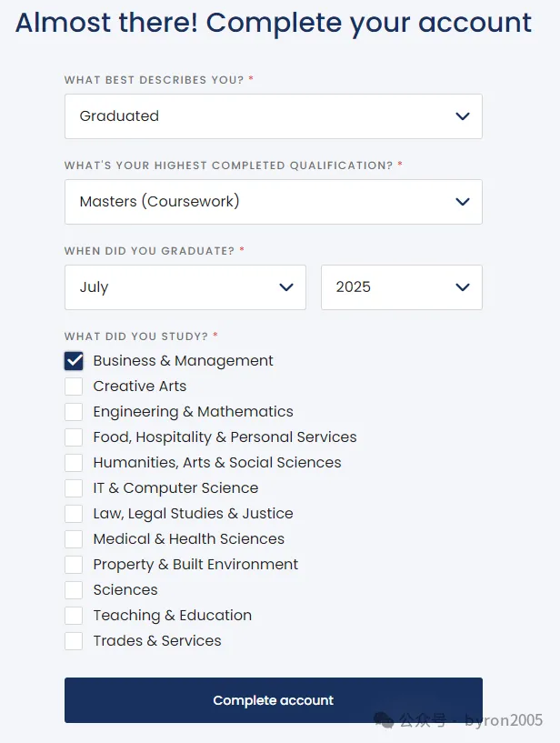
Task: Click the chevron arrow beside Graduated
Action: point(462,116)
